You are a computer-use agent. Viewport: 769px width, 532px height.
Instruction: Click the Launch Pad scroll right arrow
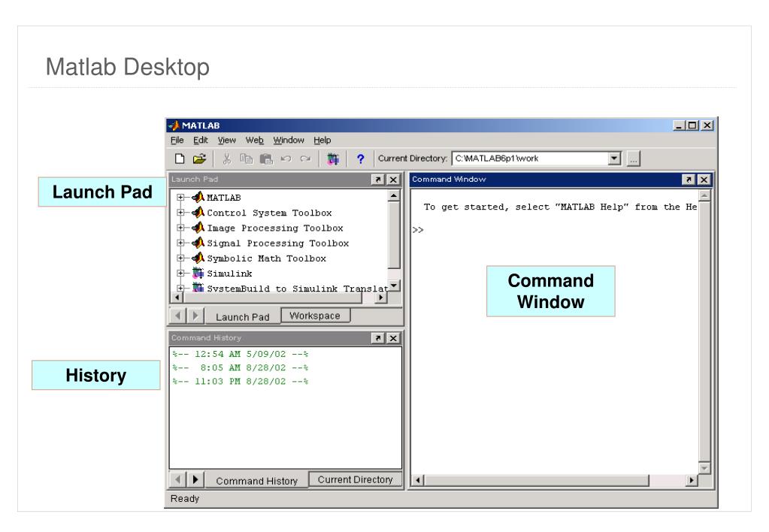(x=381, y=298)
